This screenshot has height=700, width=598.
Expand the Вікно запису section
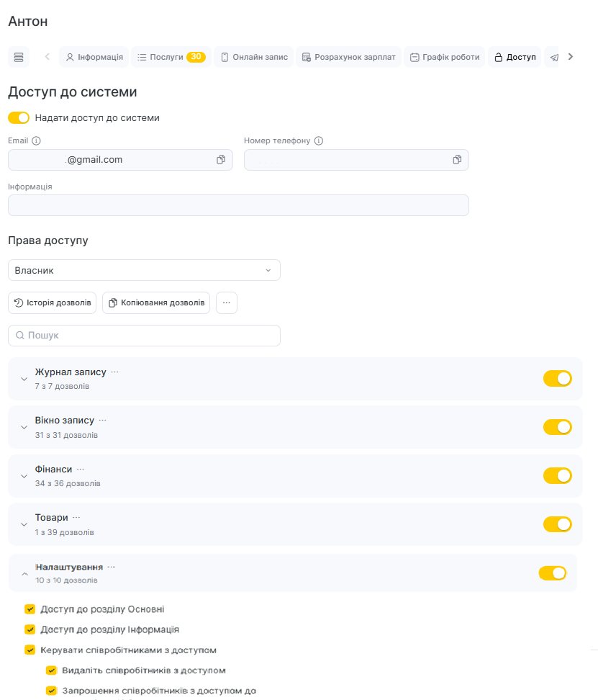click(x=24, y=428)
